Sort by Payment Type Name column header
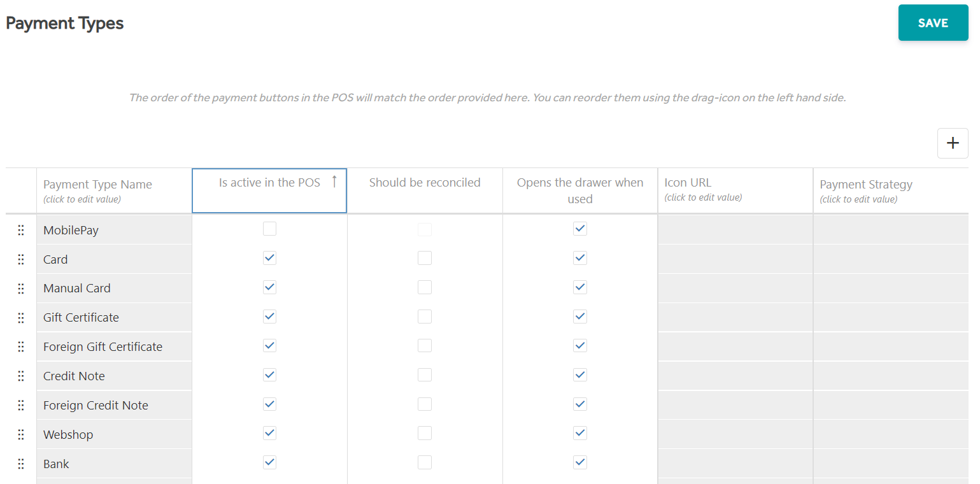This screenshot has height=484, width=980. tap(114, 190)
